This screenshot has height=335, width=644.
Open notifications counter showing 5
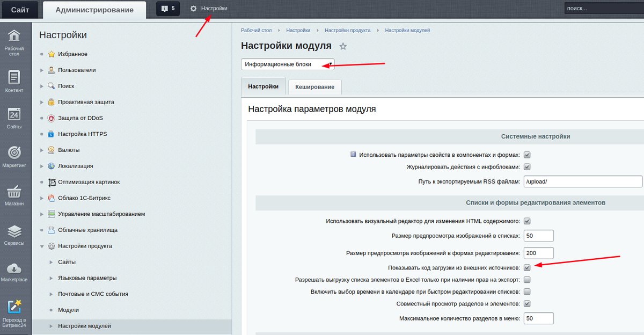pos(168,8)
